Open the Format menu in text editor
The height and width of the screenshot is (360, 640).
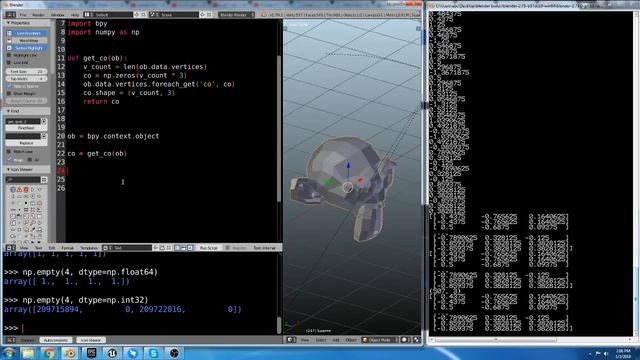pos(67,248)
